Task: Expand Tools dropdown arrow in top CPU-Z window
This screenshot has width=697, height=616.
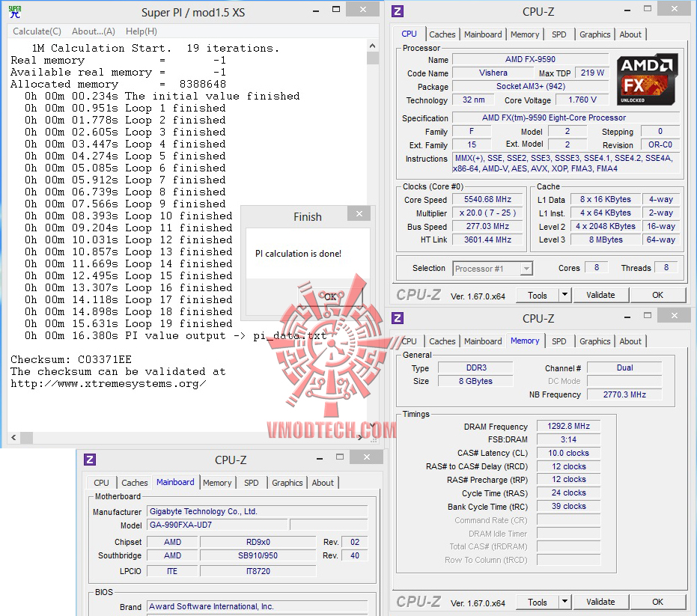Action: [x=564, y=295]
